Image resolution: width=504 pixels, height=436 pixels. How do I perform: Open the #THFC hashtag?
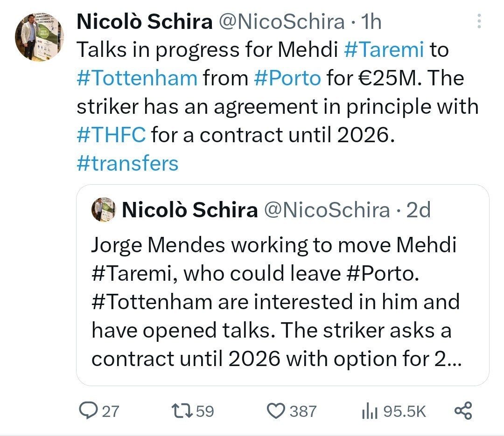[x=111, y=135]
